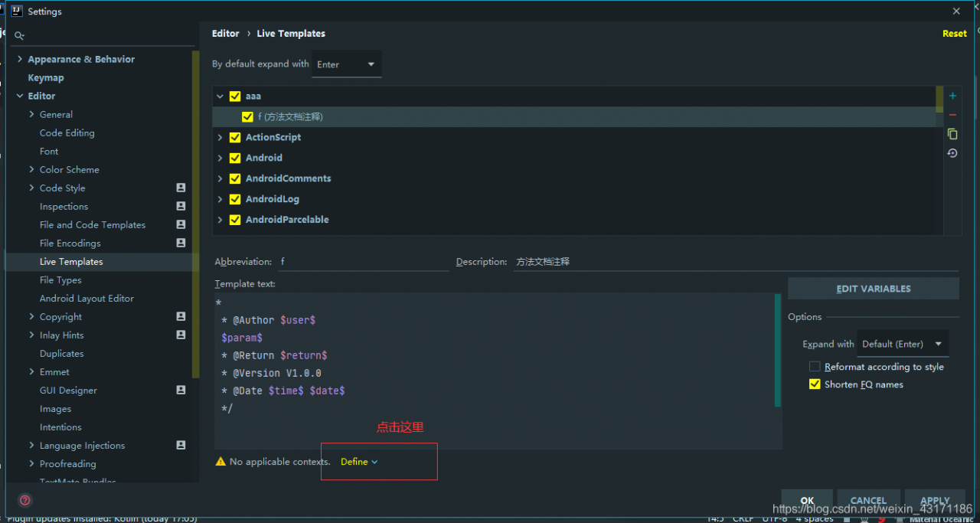Click project-level icon beside Language Injections
The image size is (980, 523).
(181, 445)
